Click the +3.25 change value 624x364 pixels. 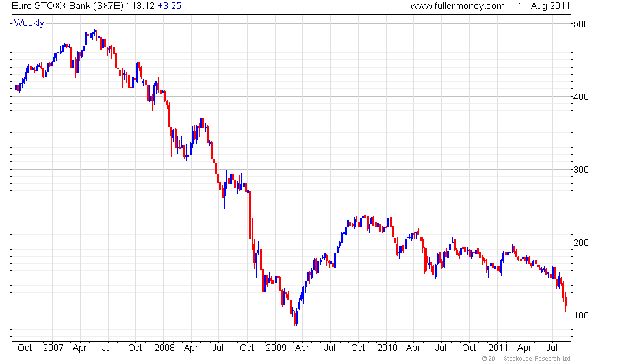169,6
